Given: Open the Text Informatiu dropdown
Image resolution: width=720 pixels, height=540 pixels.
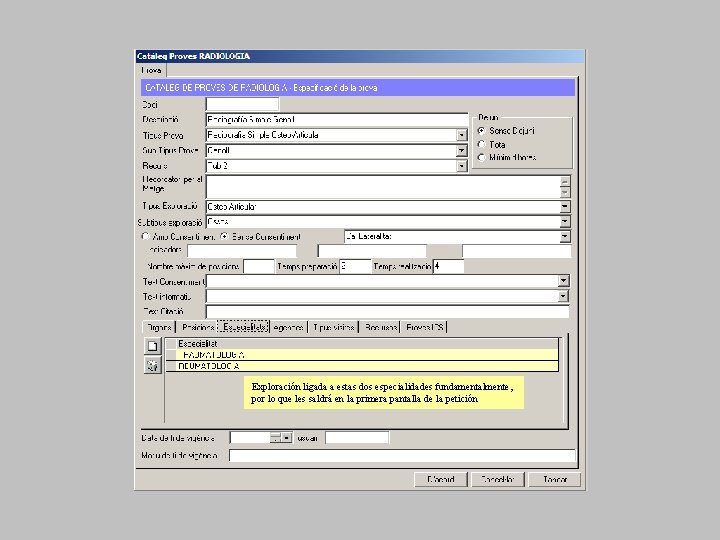Looking at the screenshot, I should pyautogui.click(x=563, y=296).
